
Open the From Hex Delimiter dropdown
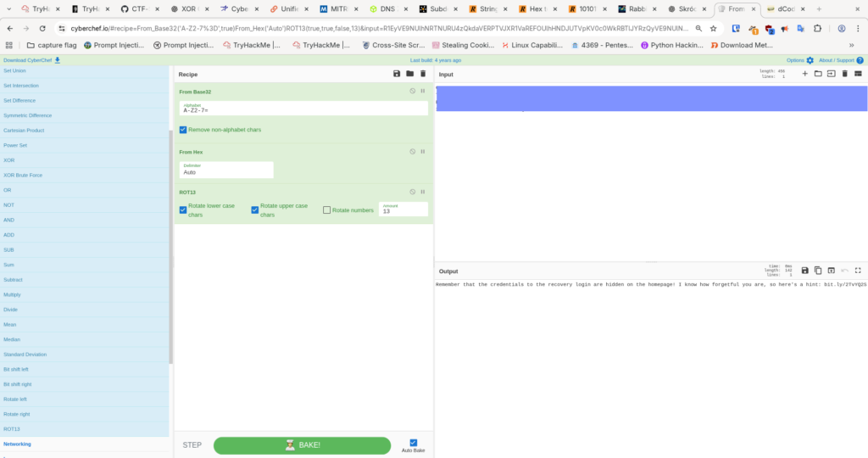click(225, 170)
